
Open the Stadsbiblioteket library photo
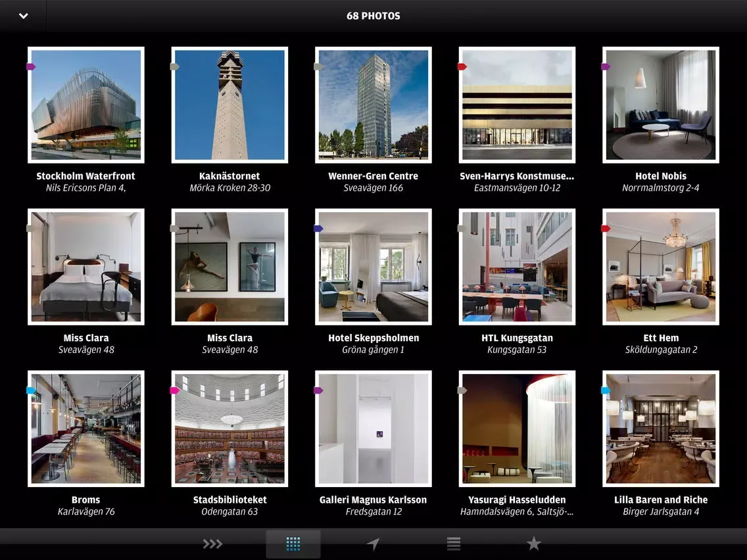229,429
